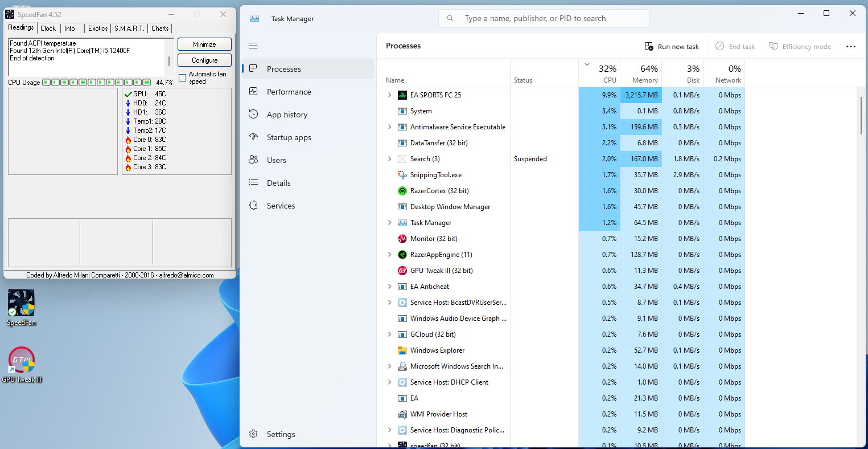868x449 pixels.
Task: Expand the Task Manager process row
Action: [x=389, y=223]
